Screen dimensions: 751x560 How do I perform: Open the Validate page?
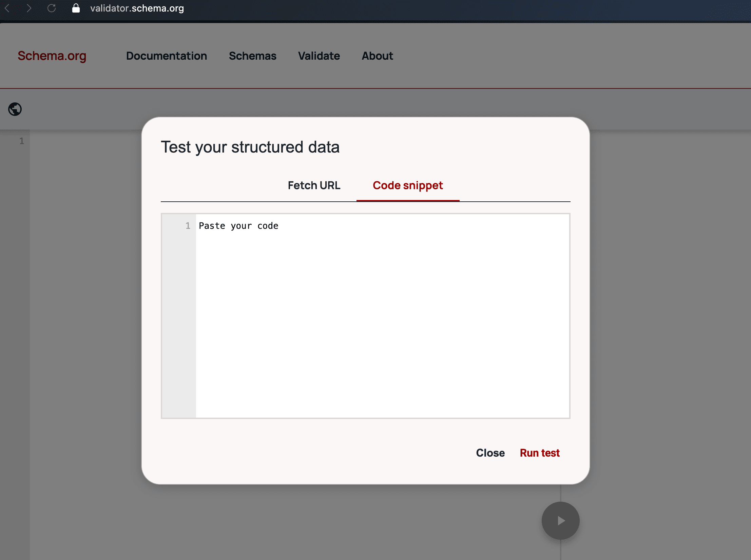(319, 56)
